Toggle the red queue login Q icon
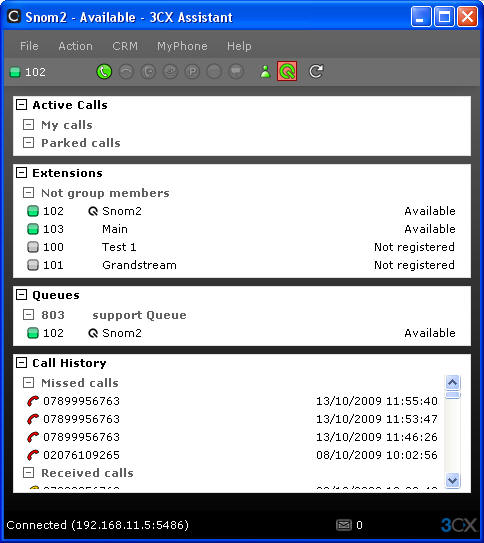 pyautogui.click(x=287, y=71)
